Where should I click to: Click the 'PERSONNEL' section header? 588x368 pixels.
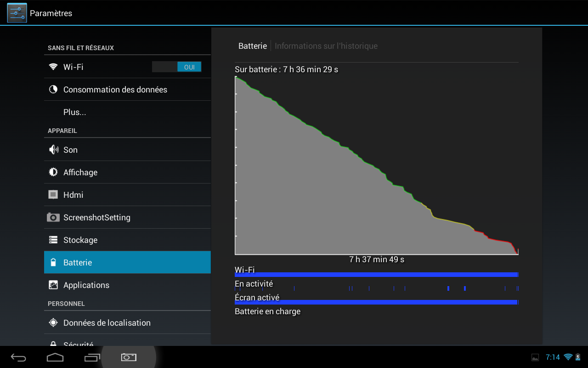tap(66, 304)
